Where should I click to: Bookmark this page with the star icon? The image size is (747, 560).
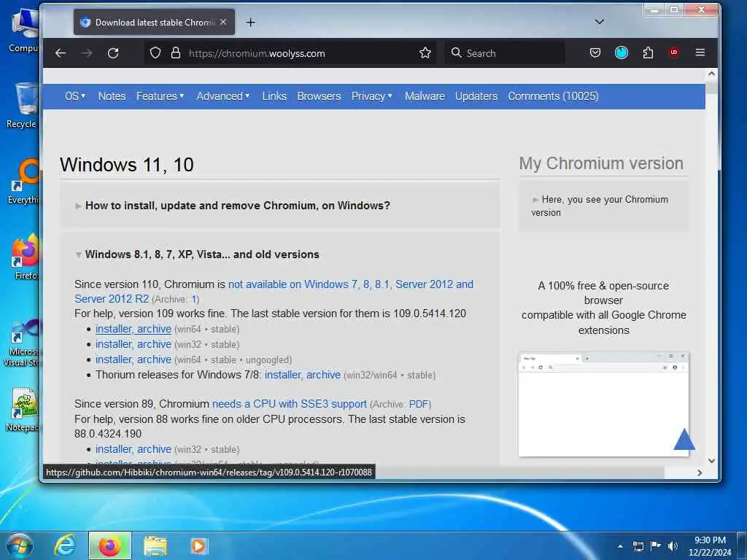click(x=425, y=52)
